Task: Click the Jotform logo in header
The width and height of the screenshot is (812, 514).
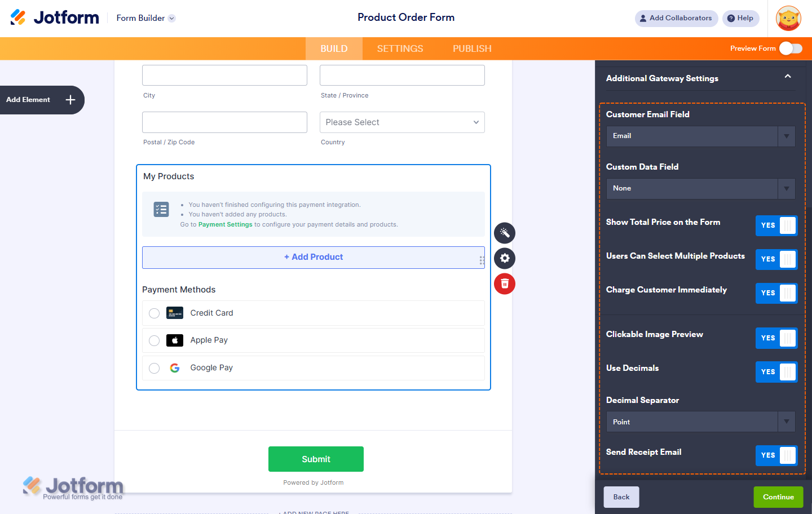Action: [55, 18]
